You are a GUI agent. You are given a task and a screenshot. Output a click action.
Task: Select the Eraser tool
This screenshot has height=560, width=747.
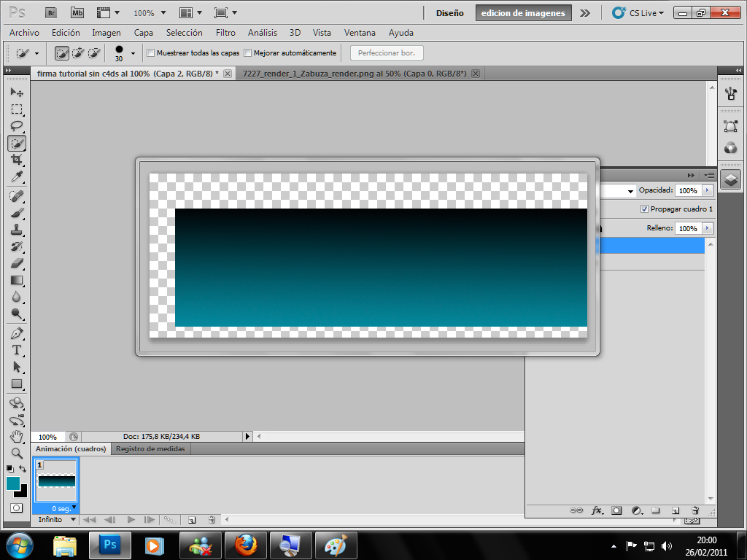coord(17,262)
